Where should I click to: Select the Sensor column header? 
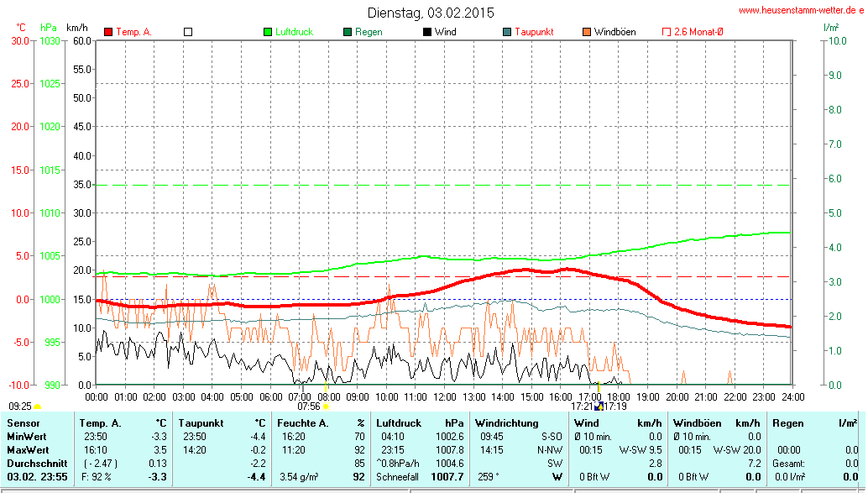[24, 423]
